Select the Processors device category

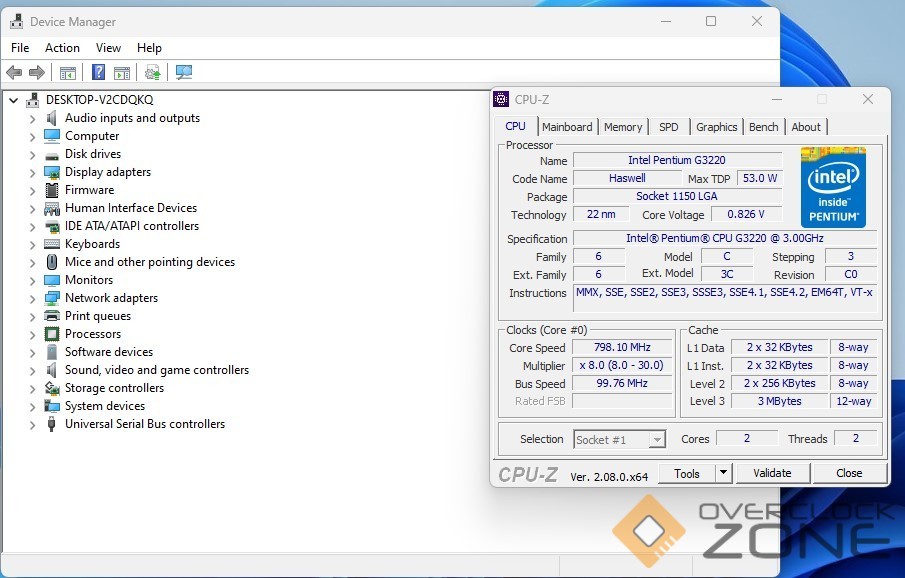point(93,334)
